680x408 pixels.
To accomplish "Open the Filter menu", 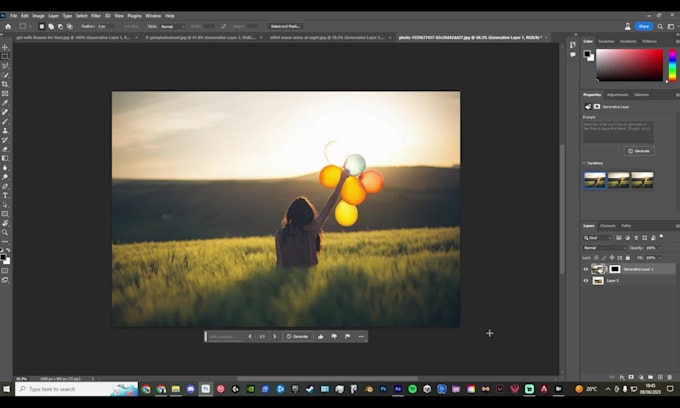I will click(x=96, y=16).
